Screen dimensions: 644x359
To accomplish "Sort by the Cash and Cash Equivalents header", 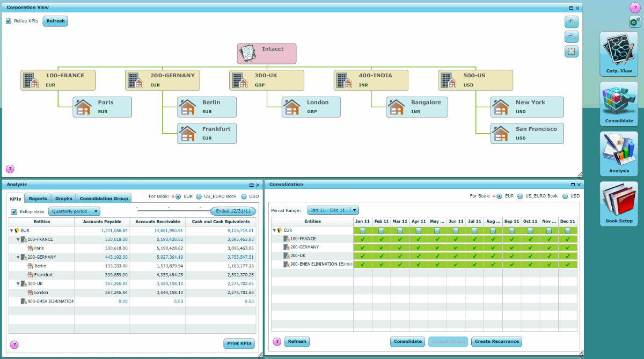I will (221, 222).
